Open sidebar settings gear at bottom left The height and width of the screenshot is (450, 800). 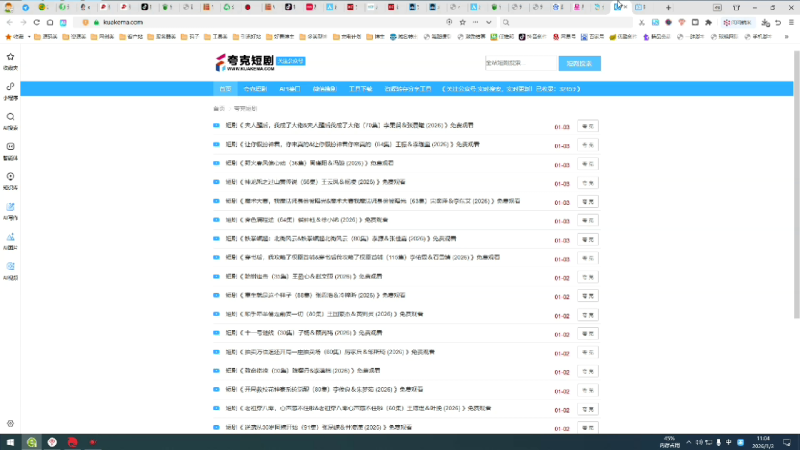pos(10,423)
